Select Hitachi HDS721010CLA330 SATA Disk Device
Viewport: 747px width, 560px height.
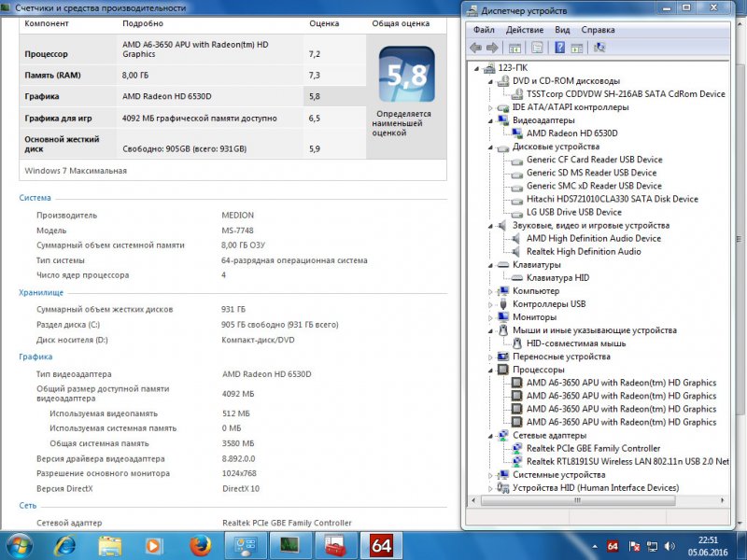coord(612,199)
